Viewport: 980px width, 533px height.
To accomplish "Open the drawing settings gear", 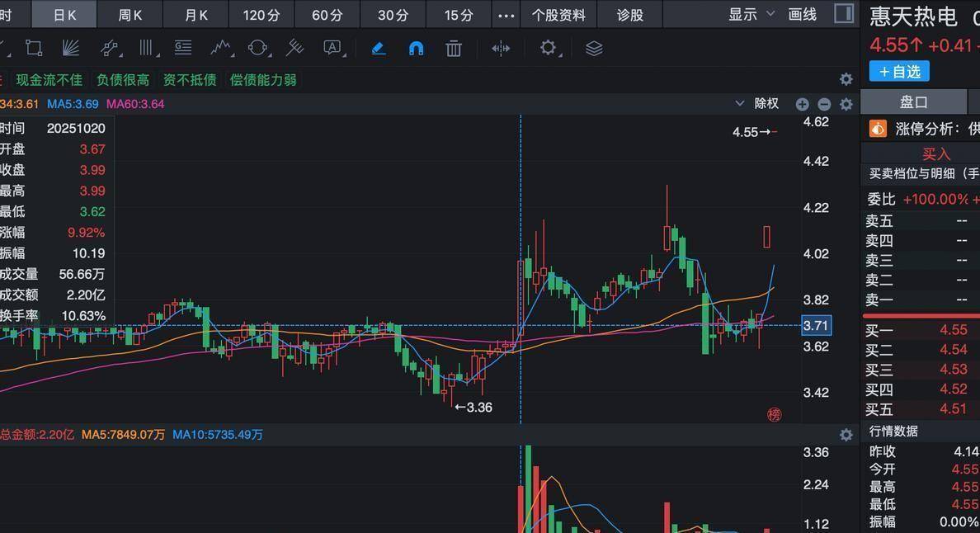I will [548, 48].
